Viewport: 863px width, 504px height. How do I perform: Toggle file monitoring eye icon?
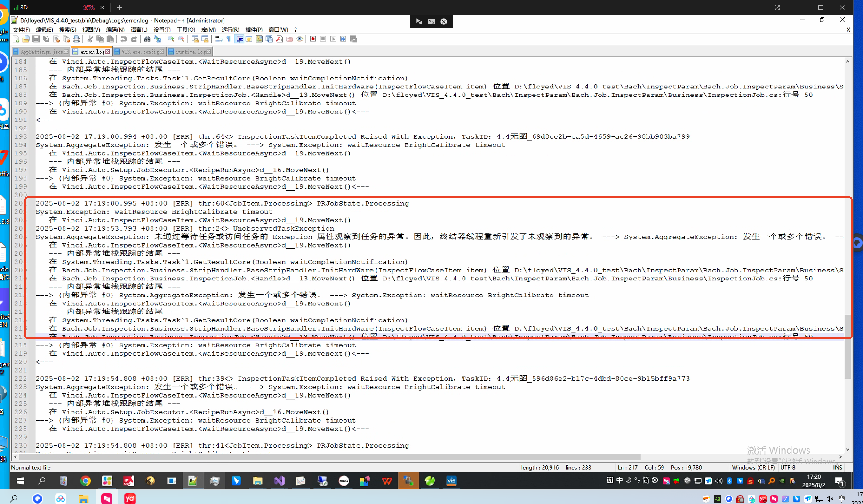(x=300, y=39)
